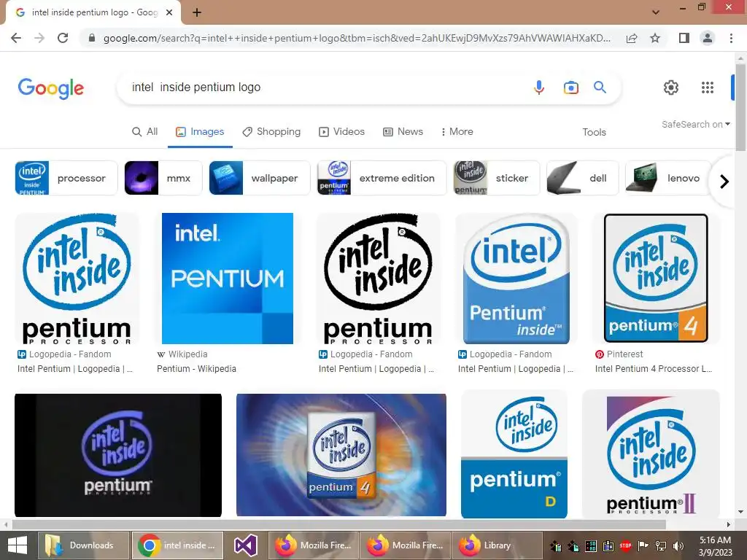The width and height of the screenshot is (747, 560).
Task: Filter by the wallpaper chip
Action: point(260,178)
